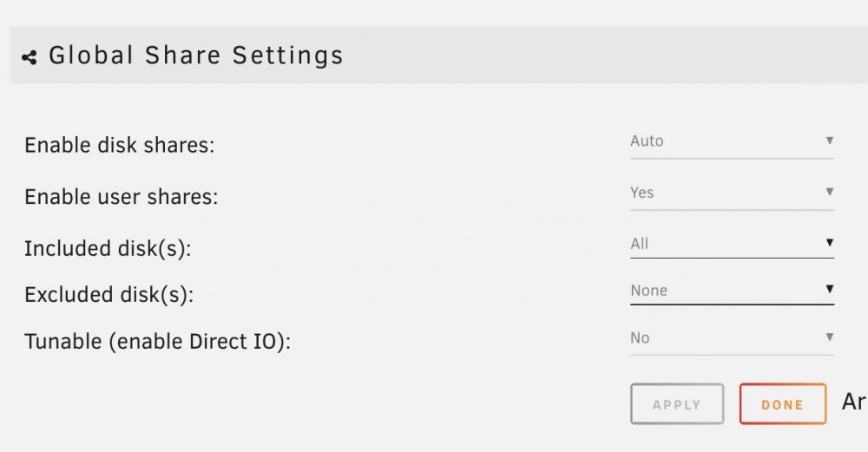Click the Tunable (enable Direct IO) label

(x=158, y=341)
